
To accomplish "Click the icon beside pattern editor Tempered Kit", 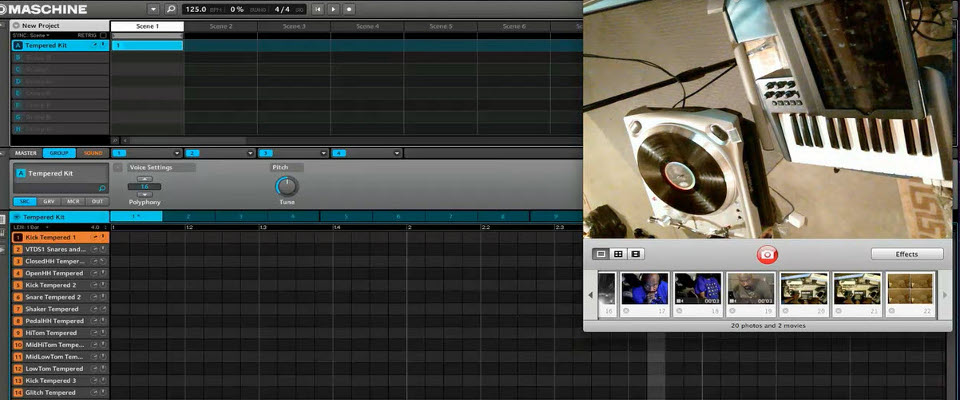I will click(x=17, y=217).
